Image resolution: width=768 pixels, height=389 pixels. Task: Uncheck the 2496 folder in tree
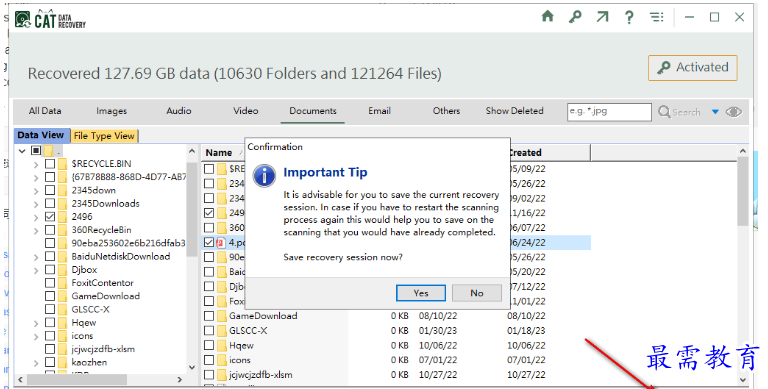click(x=50, y=217)
